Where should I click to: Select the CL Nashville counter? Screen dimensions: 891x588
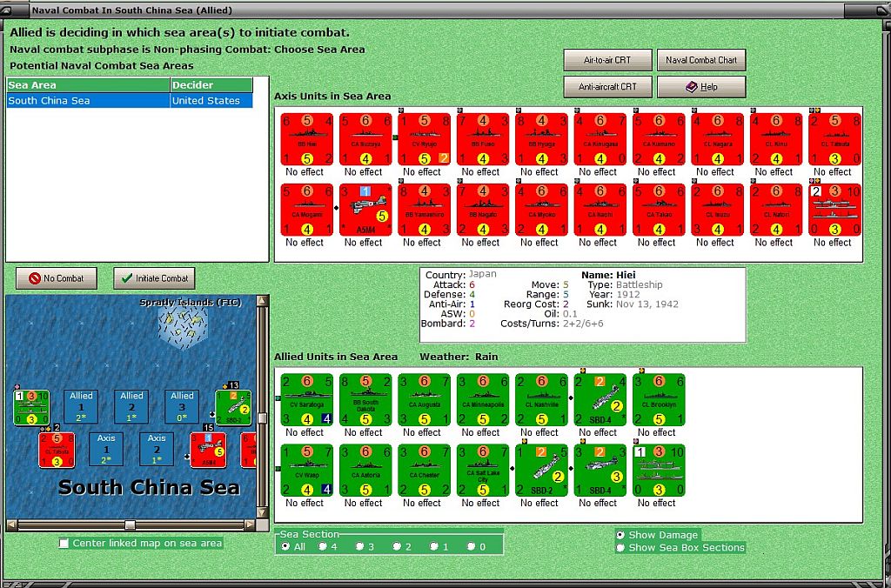(541, 400)
